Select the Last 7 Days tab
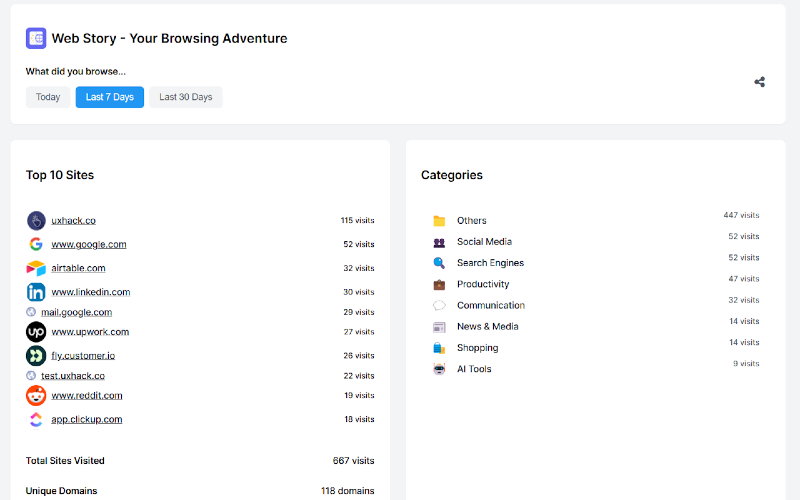 110,97
